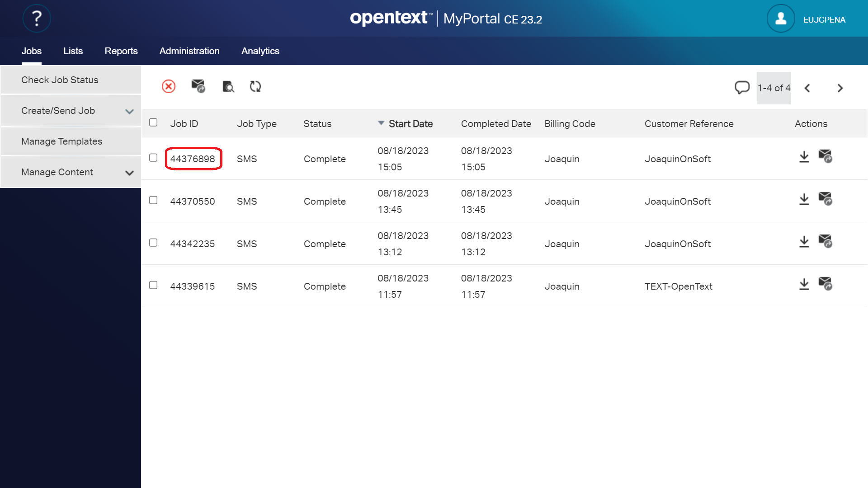Screen dimensions: 868x488
Task: Resend job 44339615 using envelope icon
Action: click(x=825, y=284)
